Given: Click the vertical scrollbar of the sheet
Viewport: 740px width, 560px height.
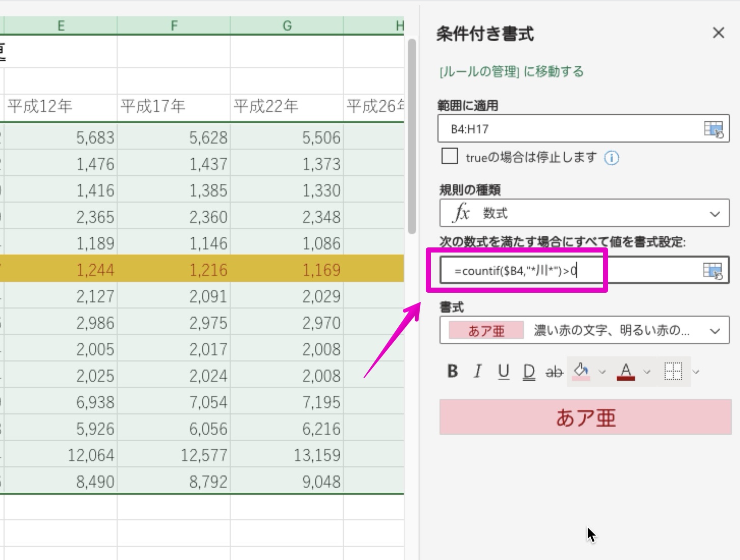Looking at the screenshot, I should click(x=412, y=136).
